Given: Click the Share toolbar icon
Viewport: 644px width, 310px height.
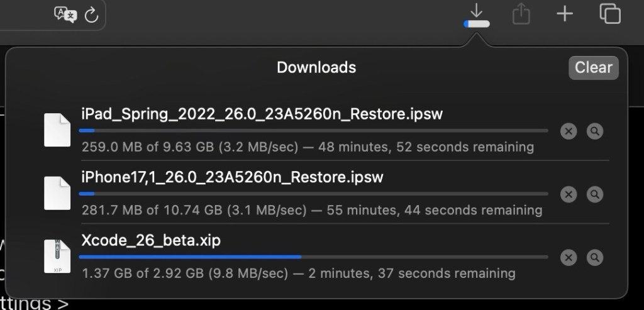Looking at the screenshot, I should pos(521,14).
